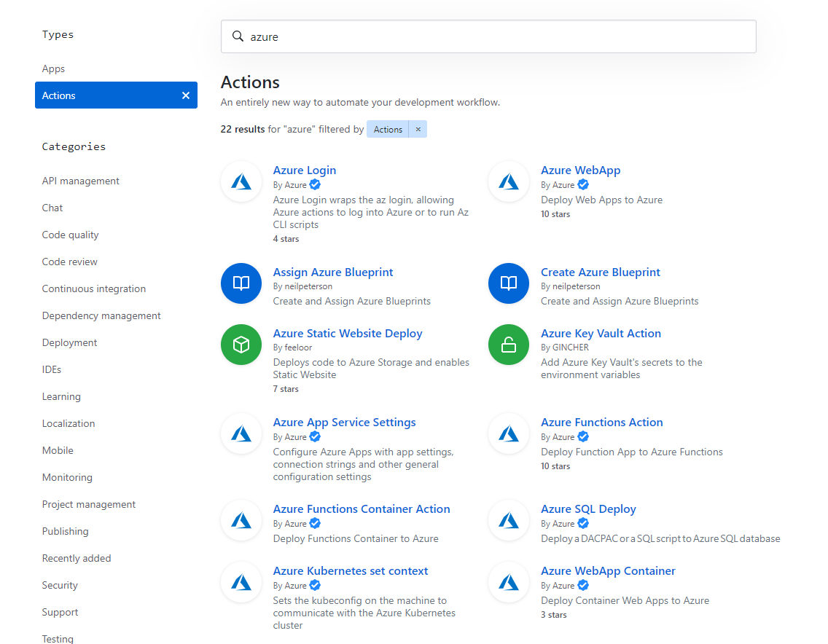828x644 pixels.
Task: Open the Azure WebApp Container link
Action: coord(608,570)
